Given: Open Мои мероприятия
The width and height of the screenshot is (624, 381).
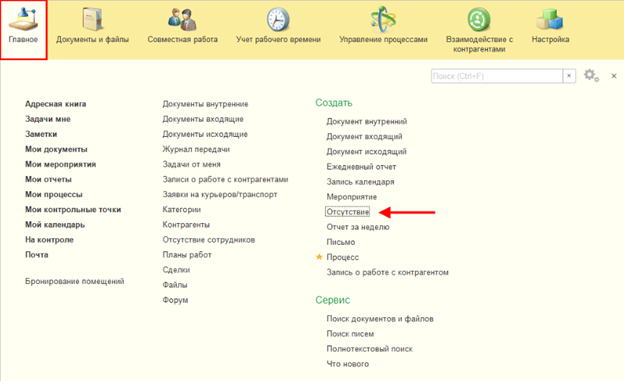Looking at the screenshot, I should point(60,164).
